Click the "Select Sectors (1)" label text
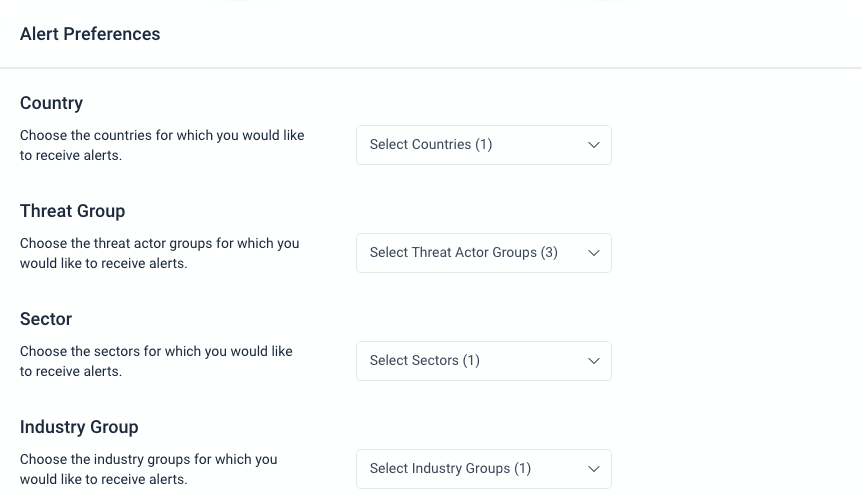862x496 pixels. click(425, 361)
